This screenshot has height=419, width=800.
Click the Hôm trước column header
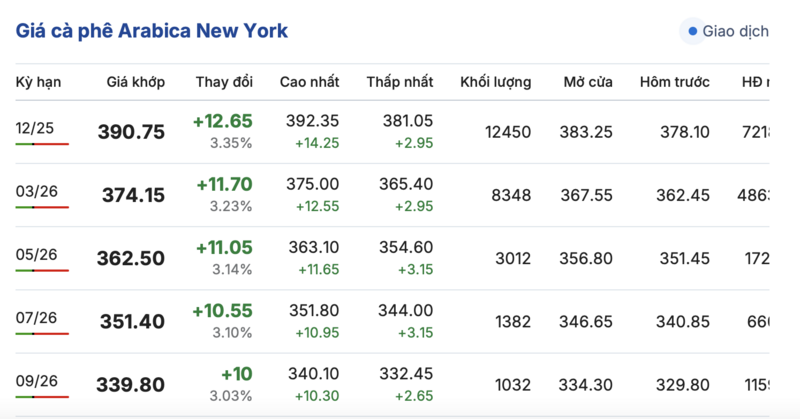[x=675, y=81]
